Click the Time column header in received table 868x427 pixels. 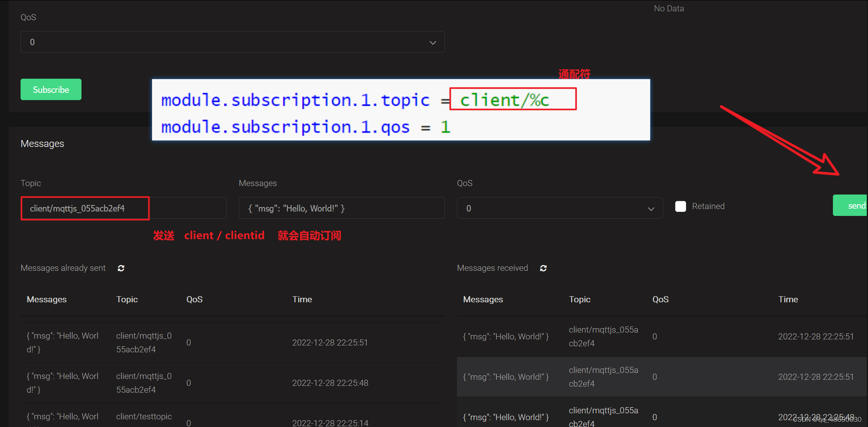(788, 299)
